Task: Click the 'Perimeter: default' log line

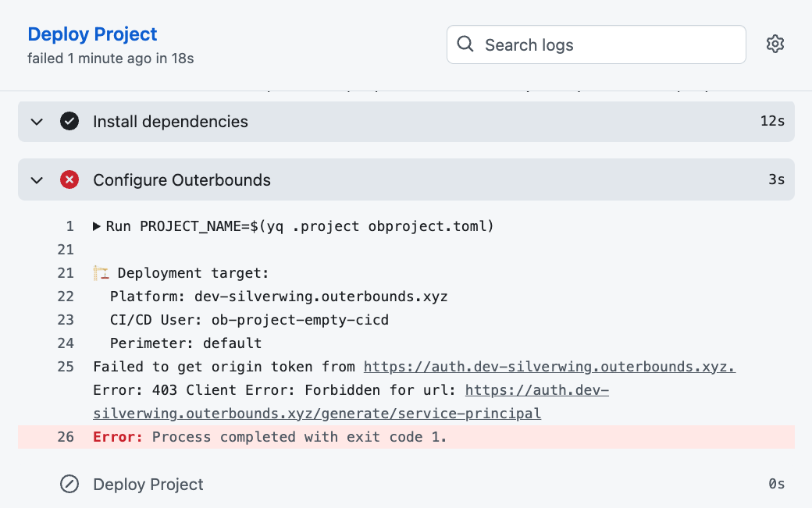Action: (186, 343)
